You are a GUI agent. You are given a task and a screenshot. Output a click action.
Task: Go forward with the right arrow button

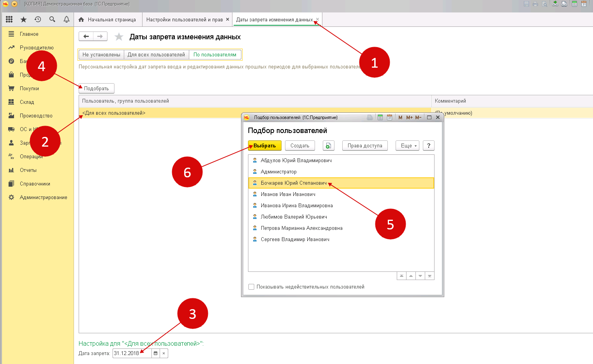(100, 37)
